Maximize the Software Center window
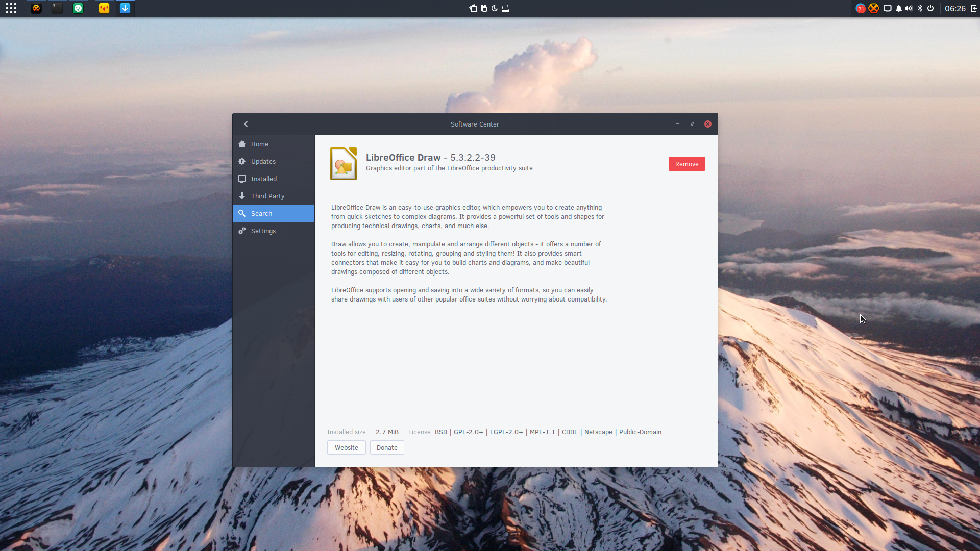Screen dimensions: 980x551 click(x=693, y=124)
